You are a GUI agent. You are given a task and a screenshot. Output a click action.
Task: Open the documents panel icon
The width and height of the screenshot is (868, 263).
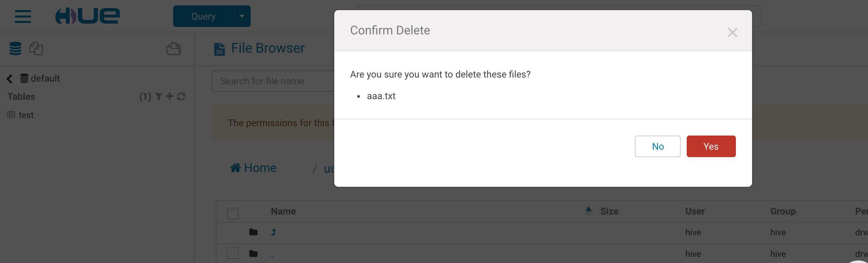click(36, 49)
